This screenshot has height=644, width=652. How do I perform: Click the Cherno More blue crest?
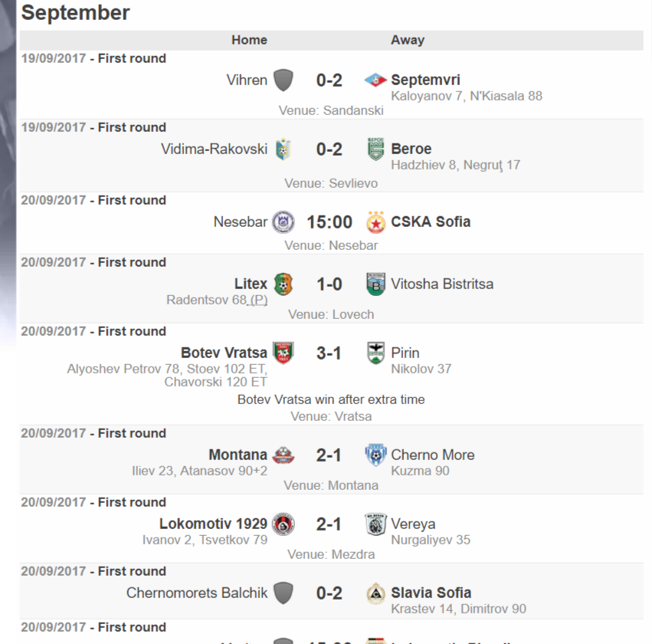[x=375, y=455]
